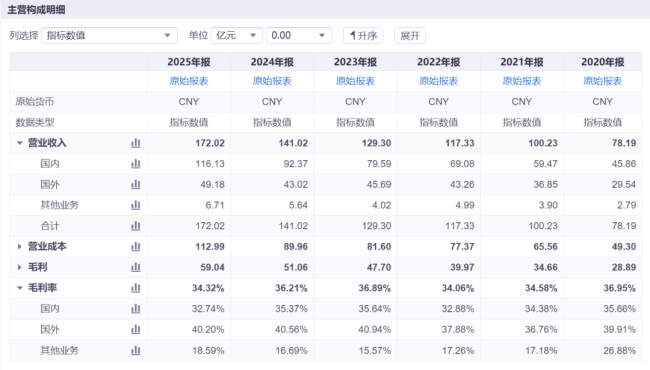Open chart icon for 毛利 row

(x=136, y=267)
